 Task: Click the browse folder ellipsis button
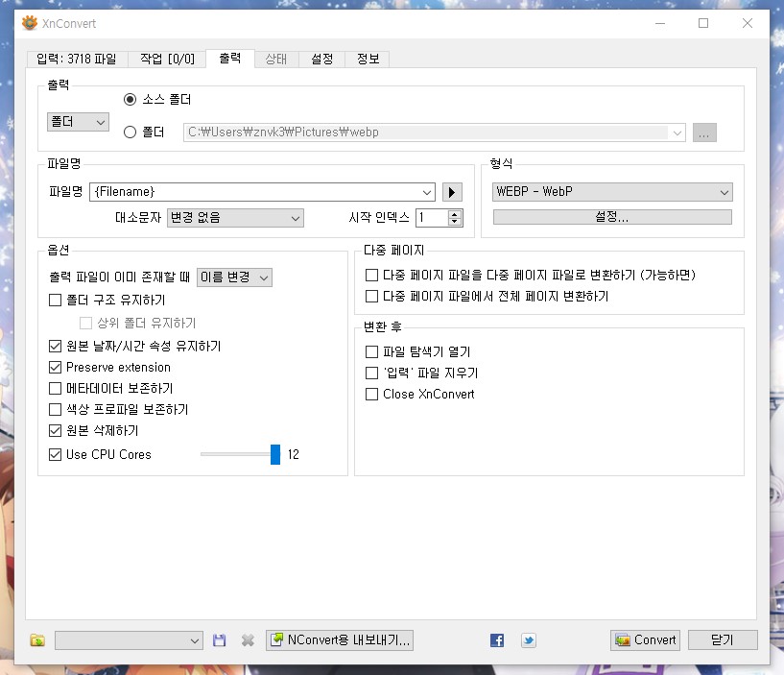point(704,133)
